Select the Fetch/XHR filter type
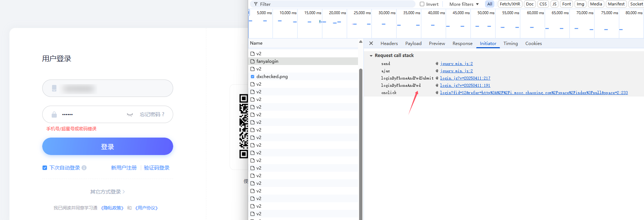644x220 pixels. (x=510, y=4)
